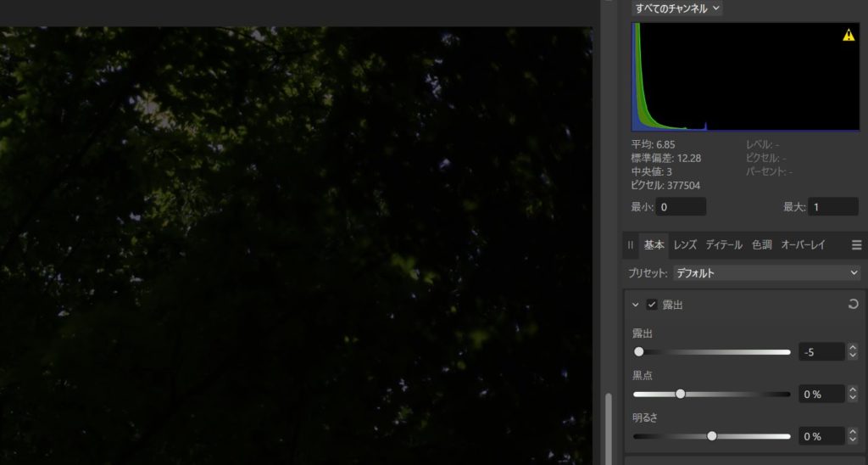Switch to the 色調 tab
Image resolution: width=868 pixels, height=465 pixels.
(x=762, y=245)
